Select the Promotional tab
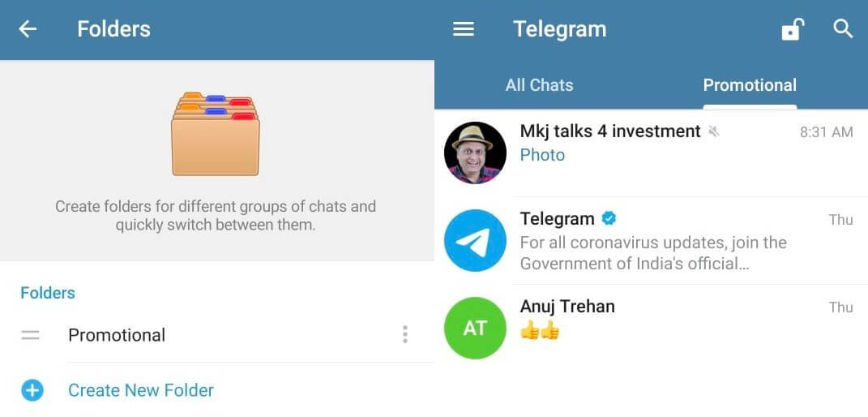Screen dimensions: 868x417 tap(750, 85)
